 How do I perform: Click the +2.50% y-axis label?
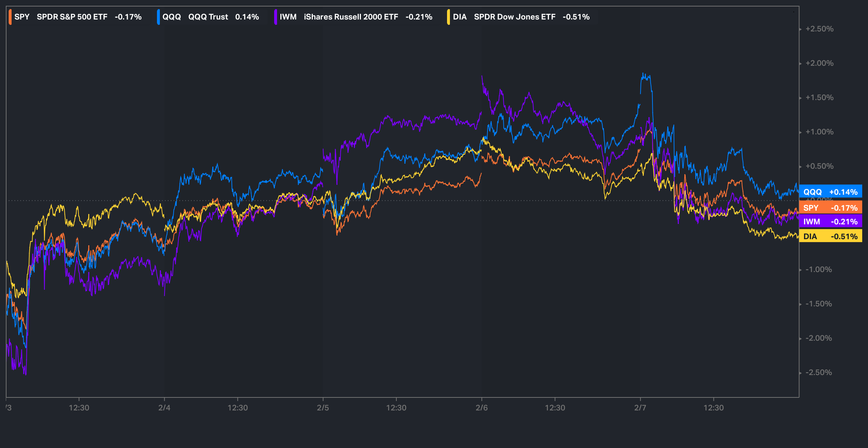pyautogui.click(x=819, y=29)
